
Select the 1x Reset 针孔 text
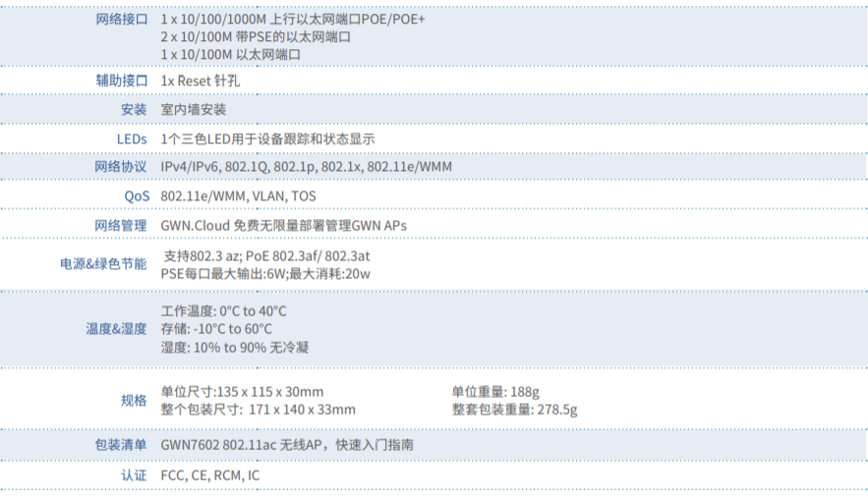click(200, 81)
